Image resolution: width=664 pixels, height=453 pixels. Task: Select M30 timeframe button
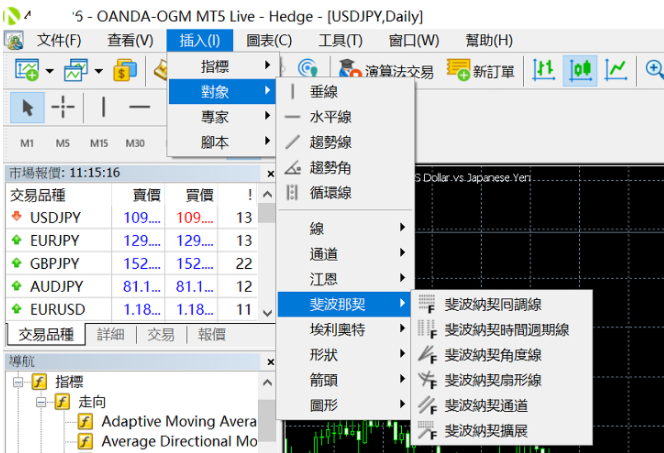[135, 143]
